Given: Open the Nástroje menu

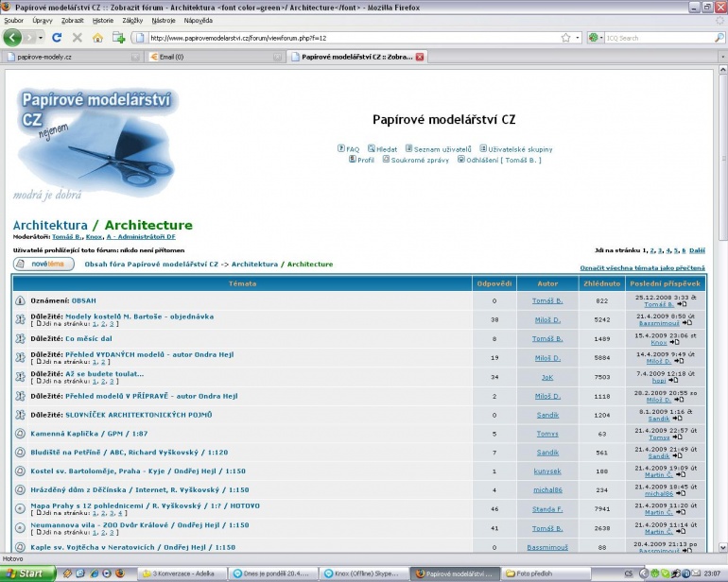Looking at the screenshot, I should tap(164, 21).
